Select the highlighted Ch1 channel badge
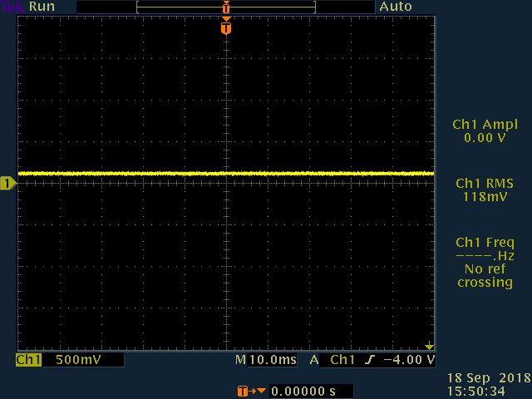532x399 pixels. point(28,360)
